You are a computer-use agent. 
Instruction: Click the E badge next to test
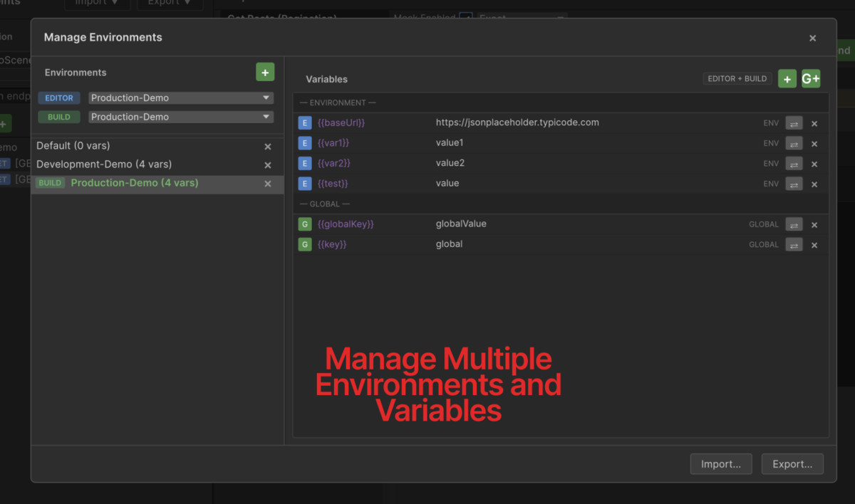(305, 184)
